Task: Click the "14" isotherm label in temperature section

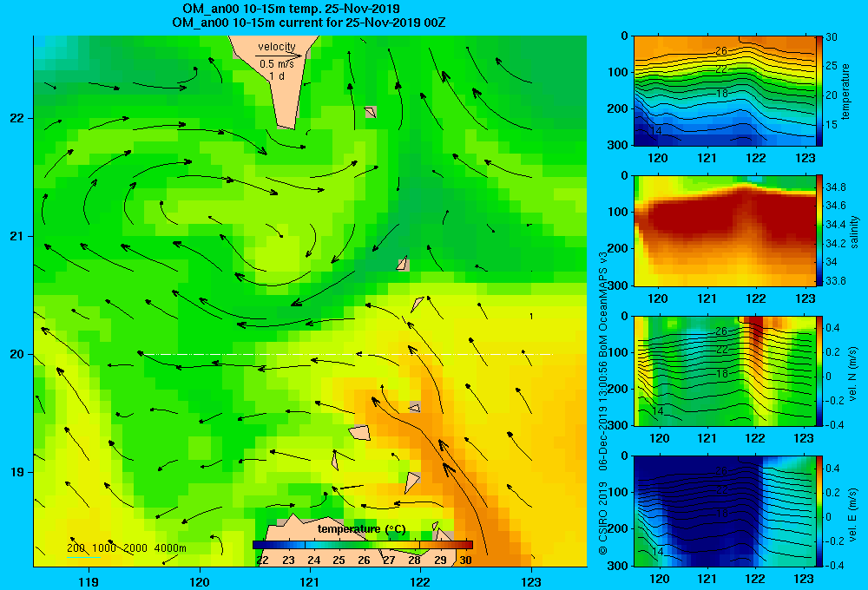Action: (656, 131)
